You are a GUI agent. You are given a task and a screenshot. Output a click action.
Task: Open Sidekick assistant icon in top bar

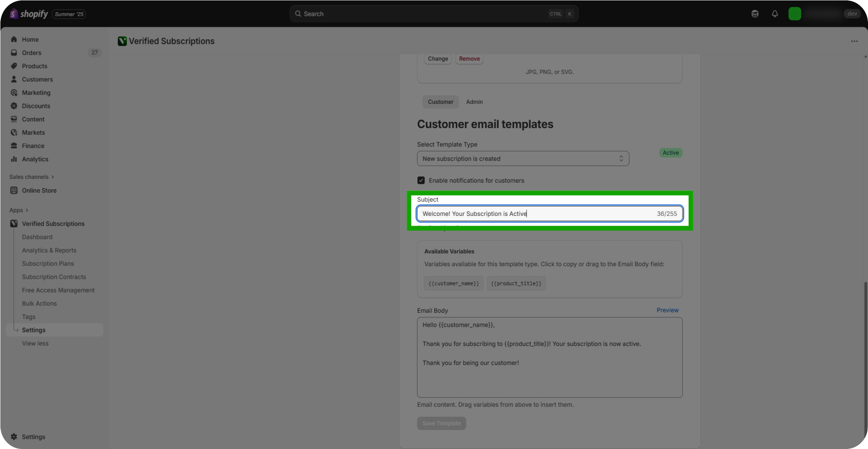point(755,14)
